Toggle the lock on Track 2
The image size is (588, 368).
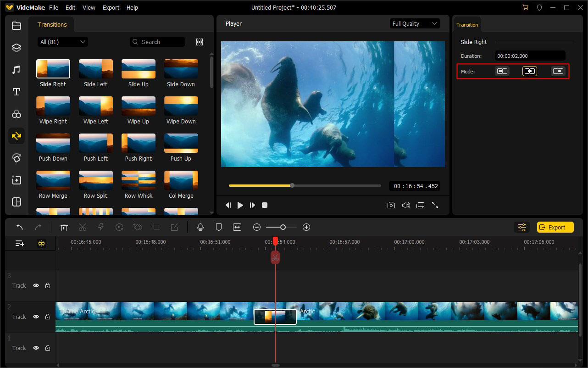(48, 317)
